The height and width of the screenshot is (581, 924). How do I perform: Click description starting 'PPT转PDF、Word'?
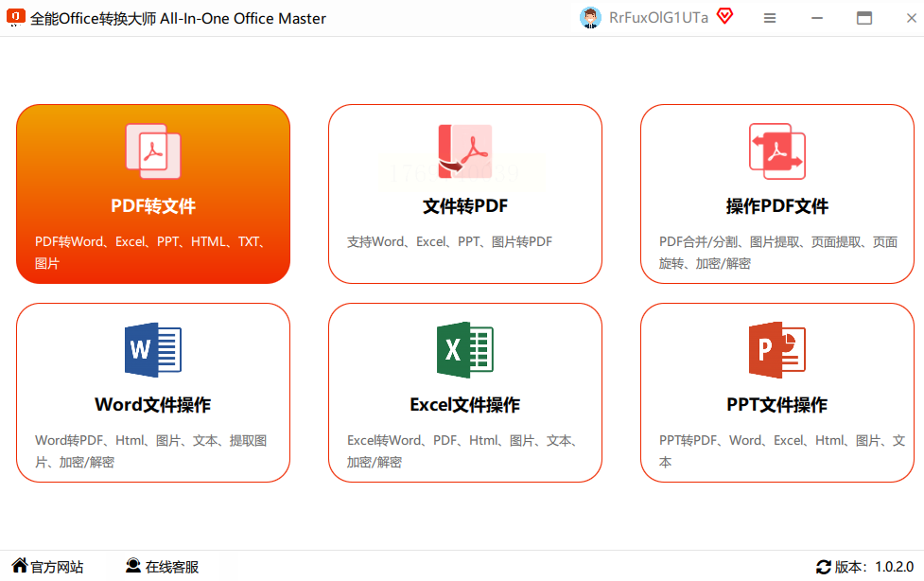(782, 451)
